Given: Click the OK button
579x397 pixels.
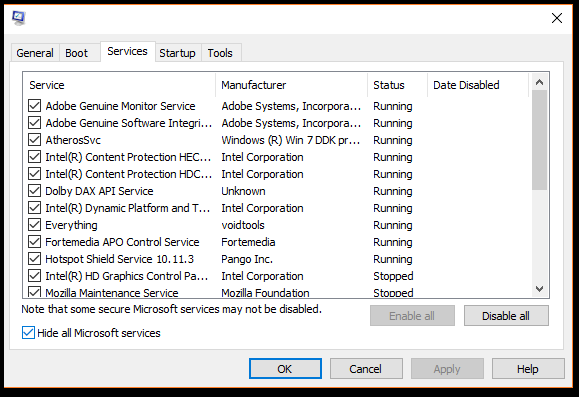Looking at the screenshot, I should click(285, 369).
